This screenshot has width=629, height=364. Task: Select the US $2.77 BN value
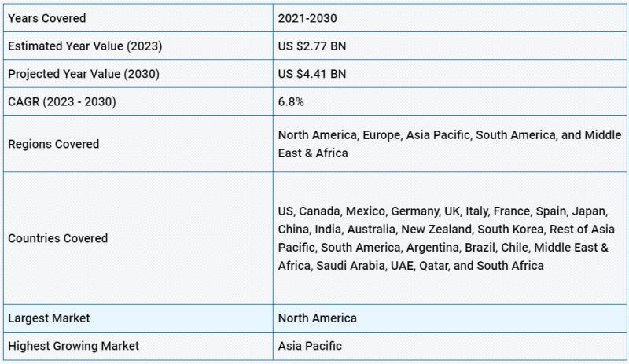(x=312, y=46)
